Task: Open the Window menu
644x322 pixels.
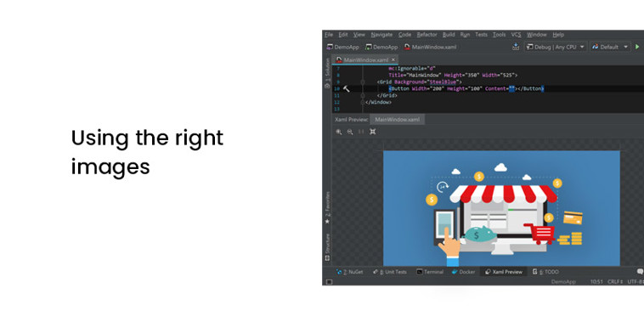Action: (x=536, y=35)
